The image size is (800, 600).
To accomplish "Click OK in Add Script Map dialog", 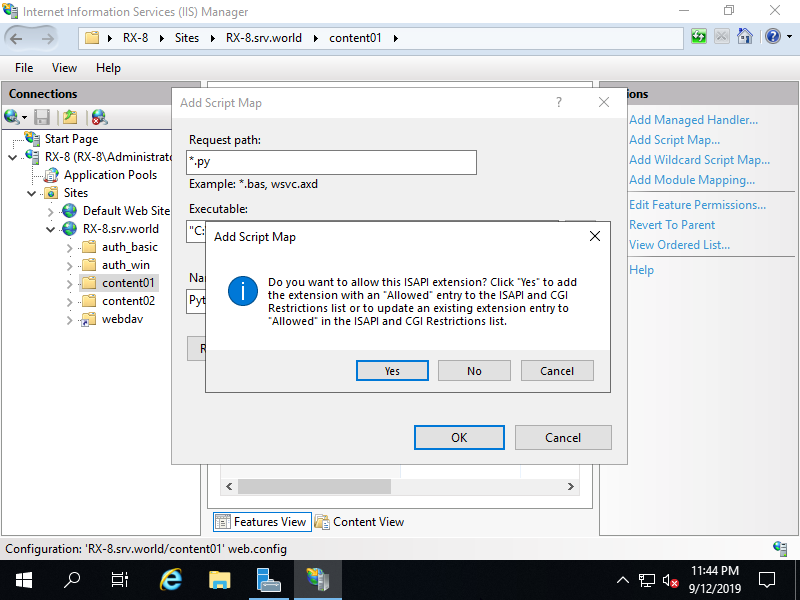I will click(x=459, y=438).
